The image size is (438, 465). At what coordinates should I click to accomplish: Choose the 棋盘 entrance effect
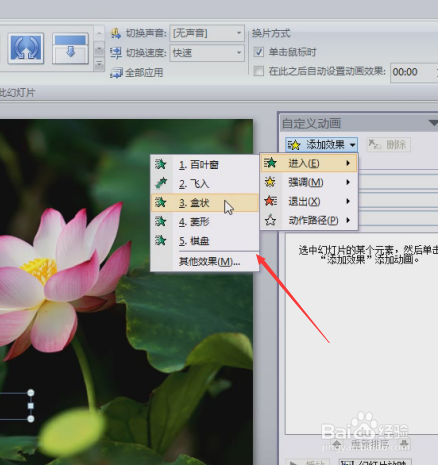click(205, 241)
